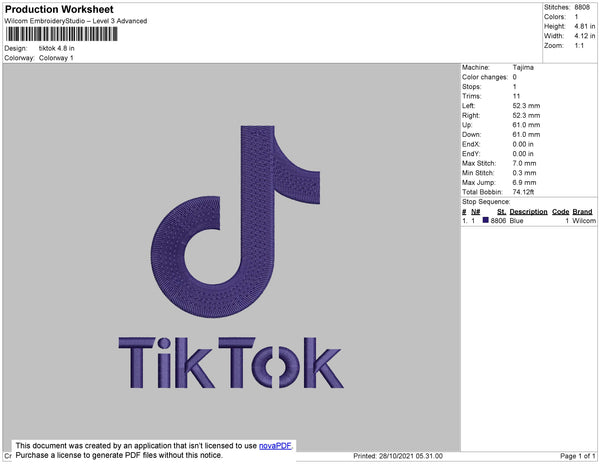Image resolution: width=600 pixels, height=464 pixels.
Task: Click the Zoom value '1:1'
Action: [579, 46]
